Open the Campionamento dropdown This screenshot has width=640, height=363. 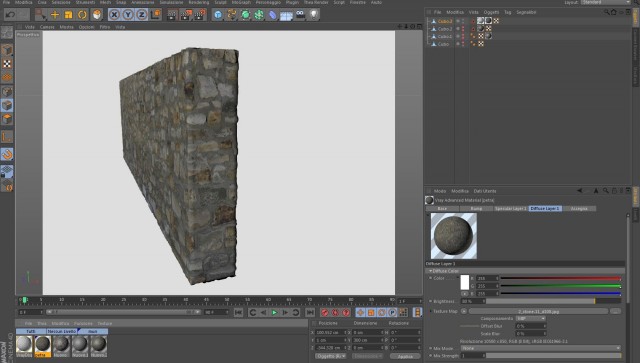tap(531, 318)
